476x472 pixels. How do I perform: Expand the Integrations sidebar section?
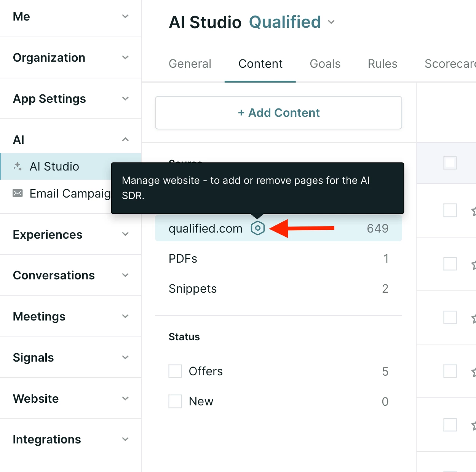pos(70,439)
